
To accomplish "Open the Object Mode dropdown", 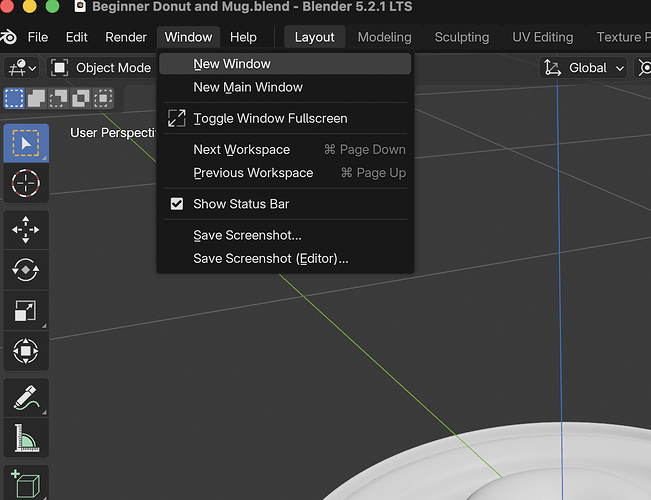I will click(101, 68).
